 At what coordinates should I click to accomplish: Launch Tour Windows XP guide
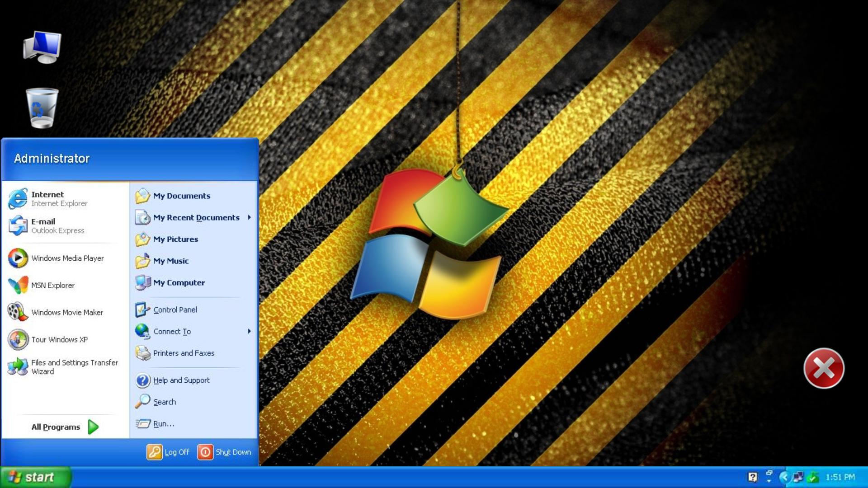pyautogui.click(x=60, y=338)
